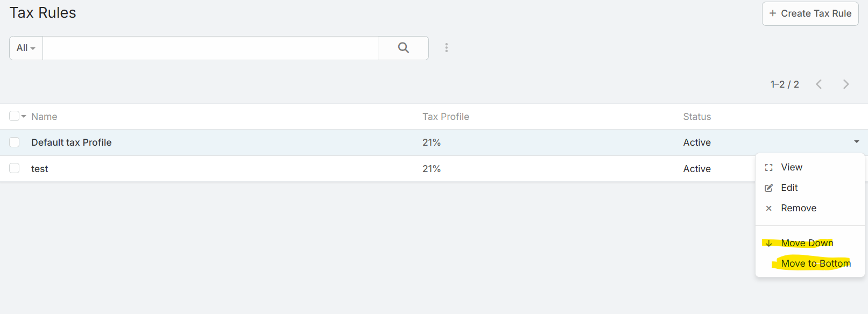Go to previous page with left chevron
Image resolution: width=868 pixels, height=314 pixels.
point(818,84)
